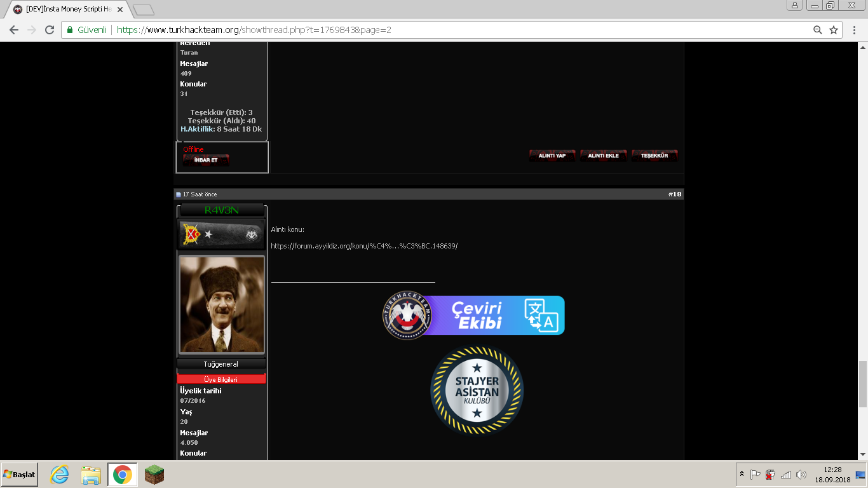Click the İHBAR ET report button
The height and width of the screenshot is (488, 868).
click(206, 160)
